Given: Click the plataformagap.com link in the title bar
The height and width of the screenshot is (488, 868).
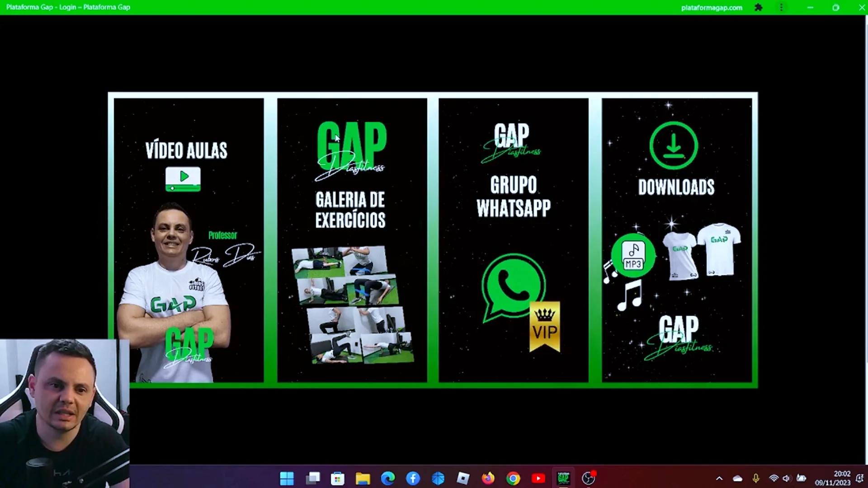Looking at the screenshot, I should pyautogui.click(x=712, y=7).
